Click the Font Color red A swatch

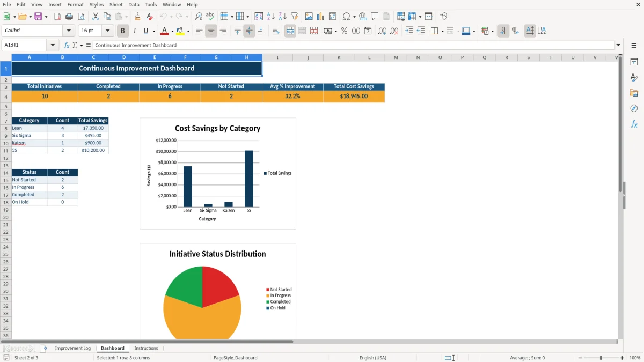(x=165, y=31)
